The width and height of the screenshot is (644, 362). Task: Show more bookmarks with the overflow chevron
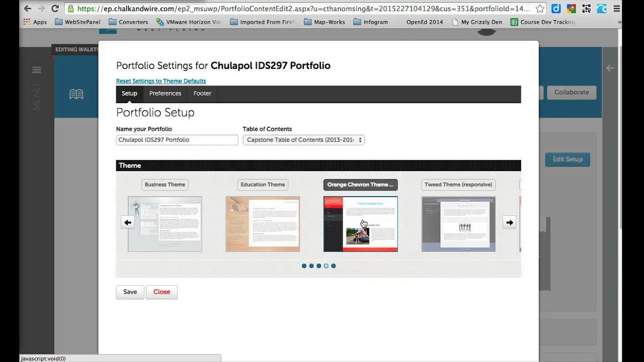tap(619, 22)
